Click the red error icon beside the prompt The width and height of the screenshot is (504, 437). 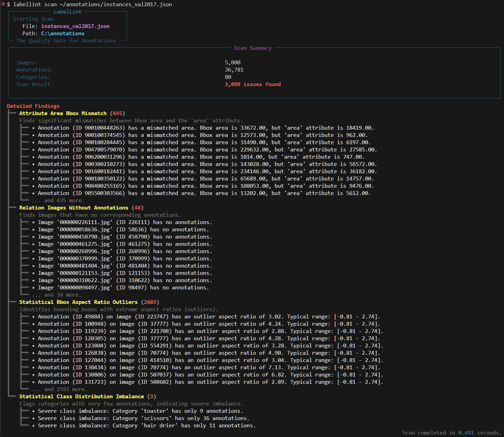click(3, 4)
